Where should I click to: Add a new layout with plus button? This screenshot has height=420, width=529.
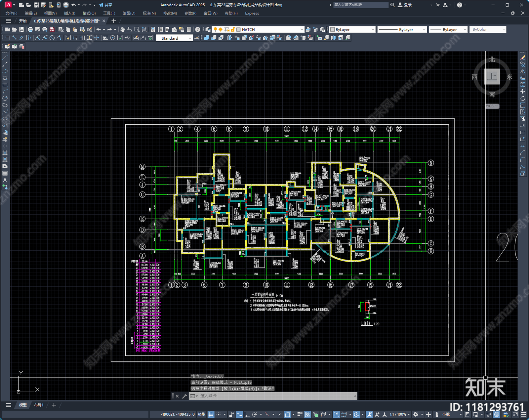[x=54, y=405]
